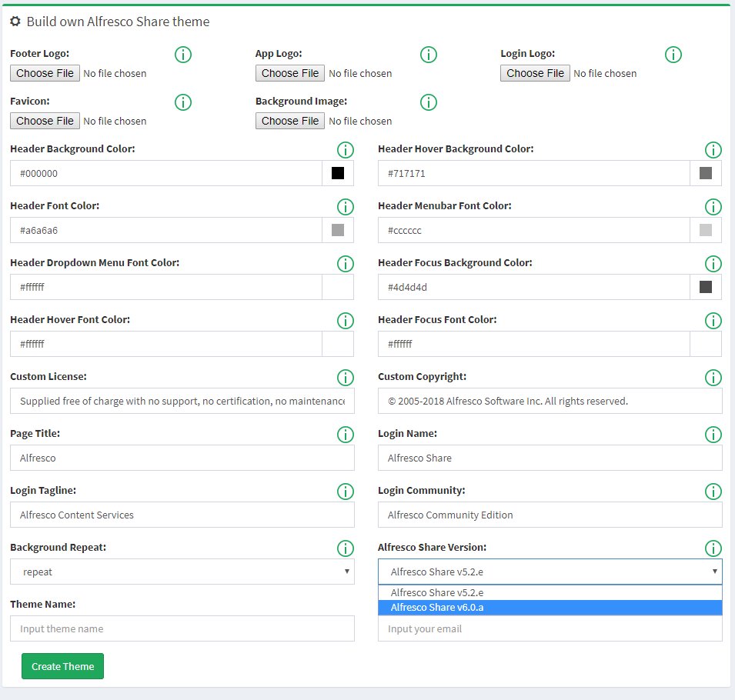Viewport: 735px width, 700px height.
Task: Open the Favicon info icon
Action: 182,102
